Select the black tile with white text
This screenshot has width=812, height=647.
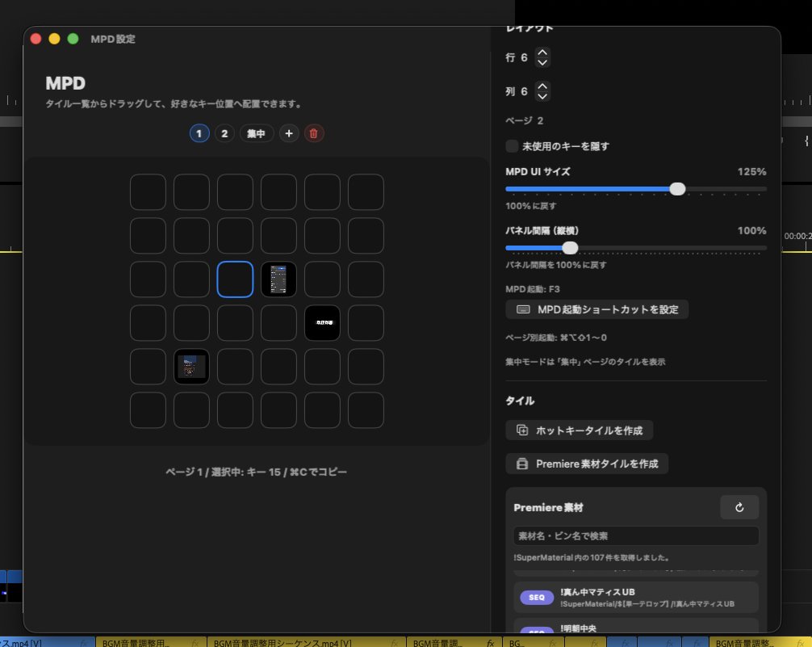pyautogui.click(x=322, y=323)
